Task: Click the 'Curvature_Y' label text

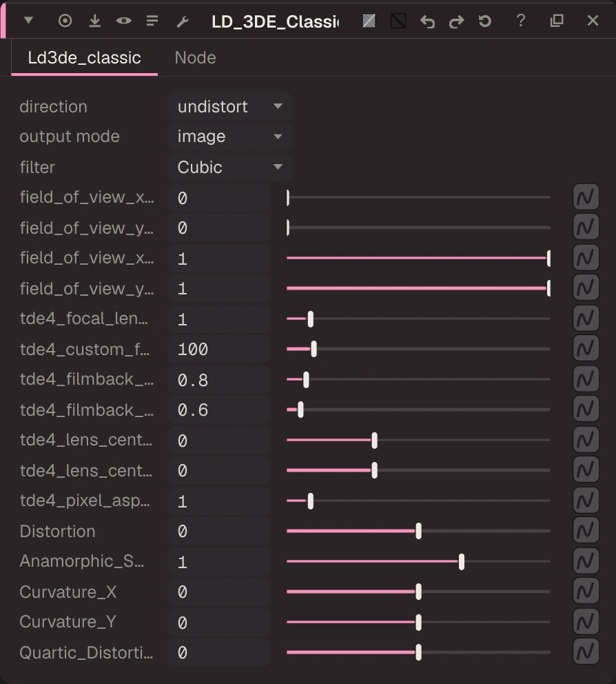Action: point(68,622)
